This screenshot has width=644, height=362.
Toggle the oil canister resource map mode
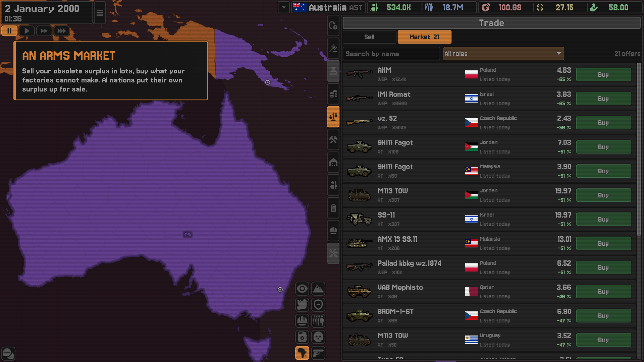pos(302,337)
